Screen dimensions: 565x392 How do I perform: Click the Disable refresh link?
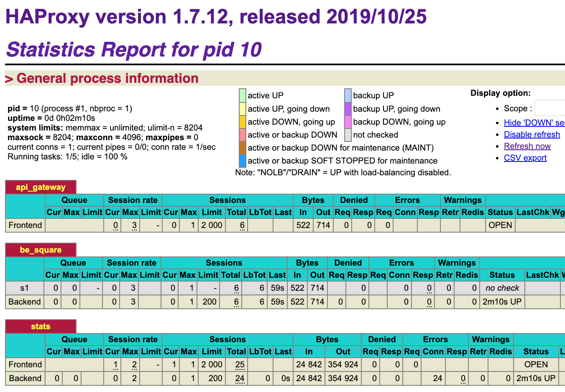[532, 134]
